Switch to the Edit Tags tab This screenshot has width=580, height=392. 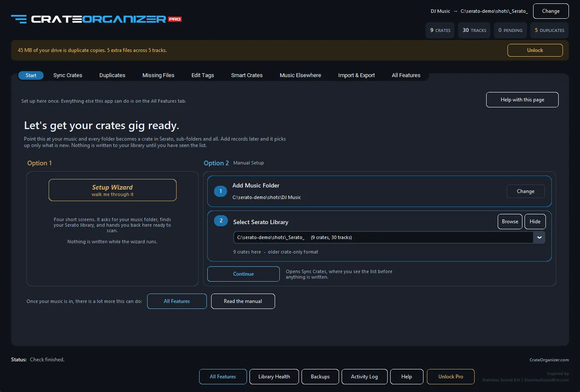click(203, 75)
